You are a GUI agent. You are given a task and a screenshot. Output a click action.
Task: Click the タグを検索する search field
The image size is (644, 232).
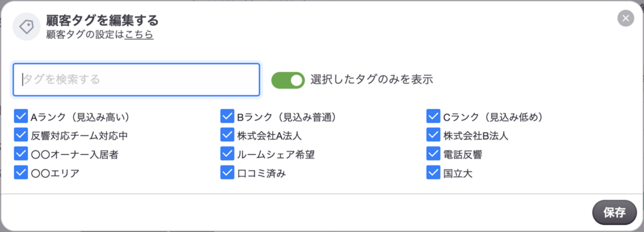pyautogui.click(x=136, y=79)
